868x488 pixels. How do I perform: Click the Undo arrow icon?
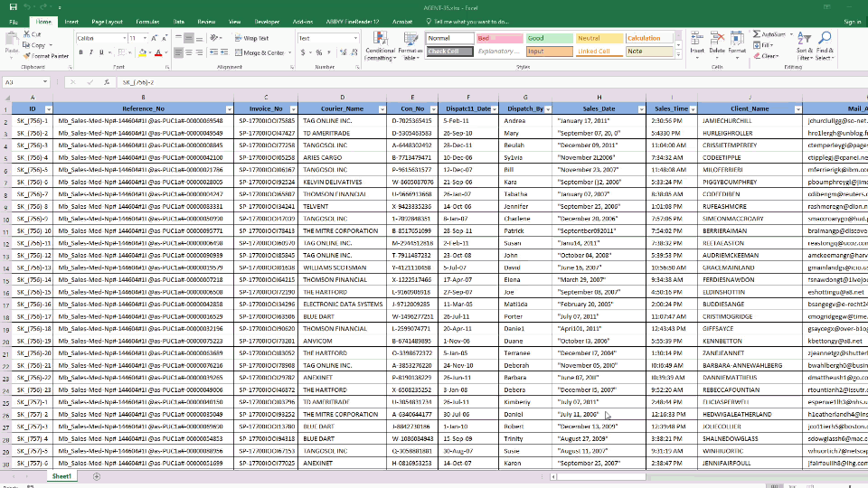tap(27, 7)
